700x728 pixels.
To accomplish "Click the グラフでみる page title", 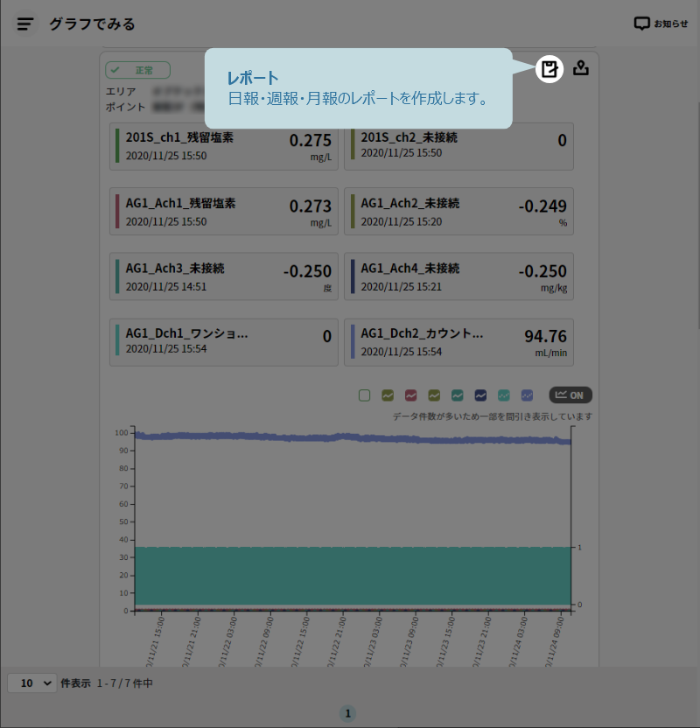I will 92,24.
